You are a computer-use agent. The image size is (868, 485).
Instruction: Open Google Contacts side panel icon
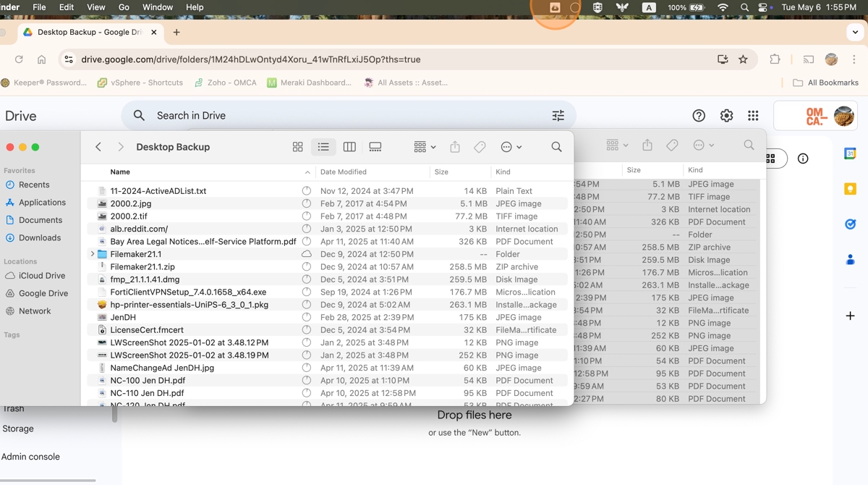pyautogui.click(x=850, y=259)
